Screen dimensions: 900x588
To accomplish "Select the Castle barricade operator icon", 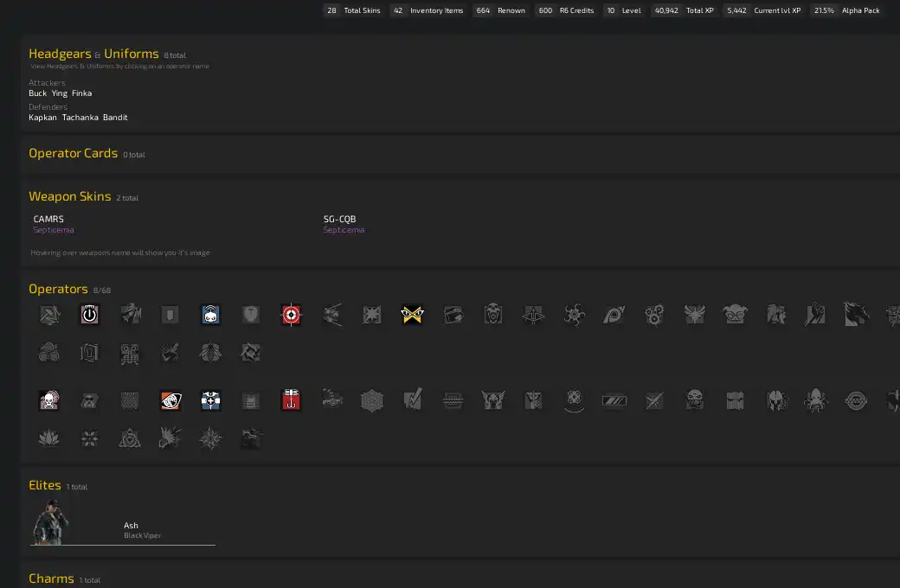I will click(130, 400).
